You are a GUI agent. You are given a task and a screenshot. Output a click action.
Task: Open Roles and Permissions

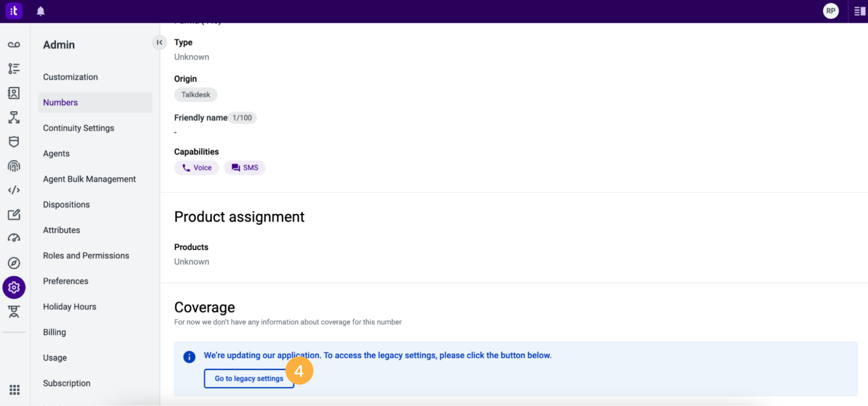point(86,256)
